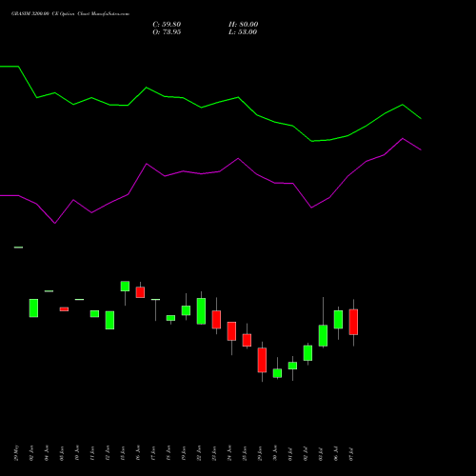Click the high price value H: 80.00
The image size is (476, 476).
tap(244, 25)
